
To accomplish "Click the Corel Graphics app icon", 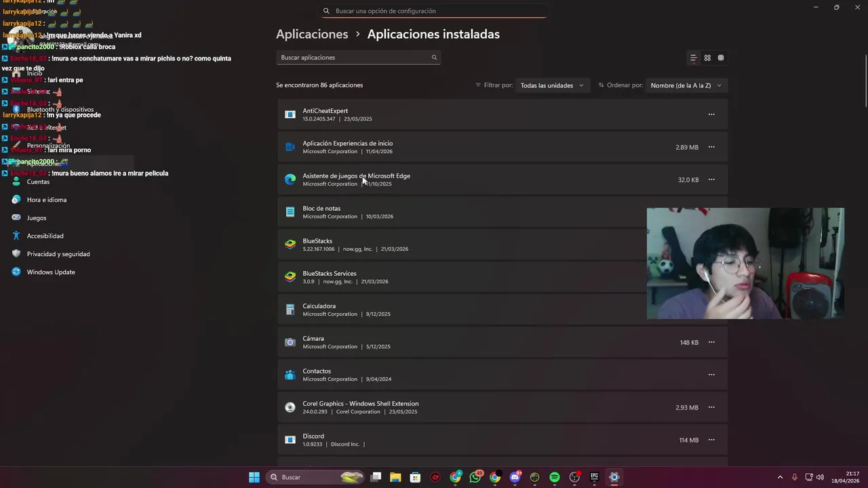I will point(290,407).
